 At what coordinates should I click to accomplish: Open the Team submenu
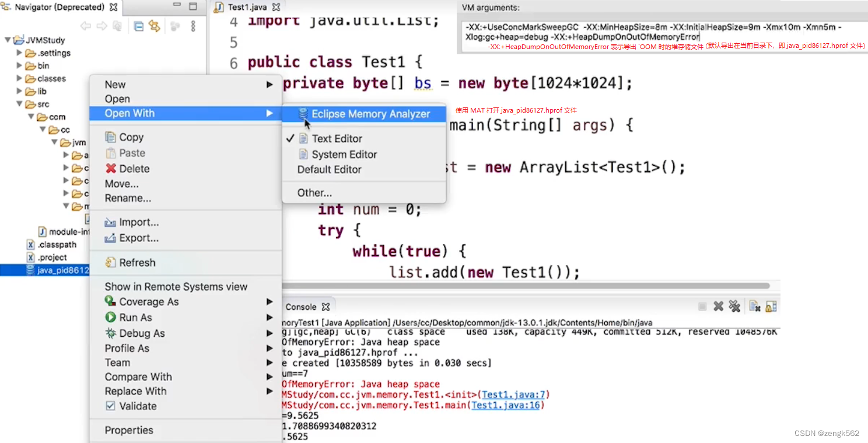(x=185, y=362)
